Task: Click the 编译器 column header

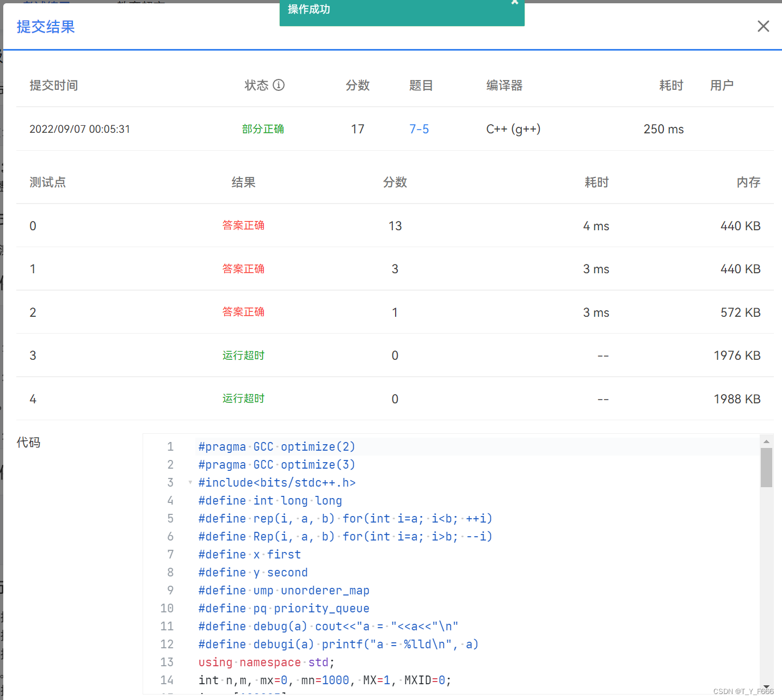Action: click(x=504, y=85)
